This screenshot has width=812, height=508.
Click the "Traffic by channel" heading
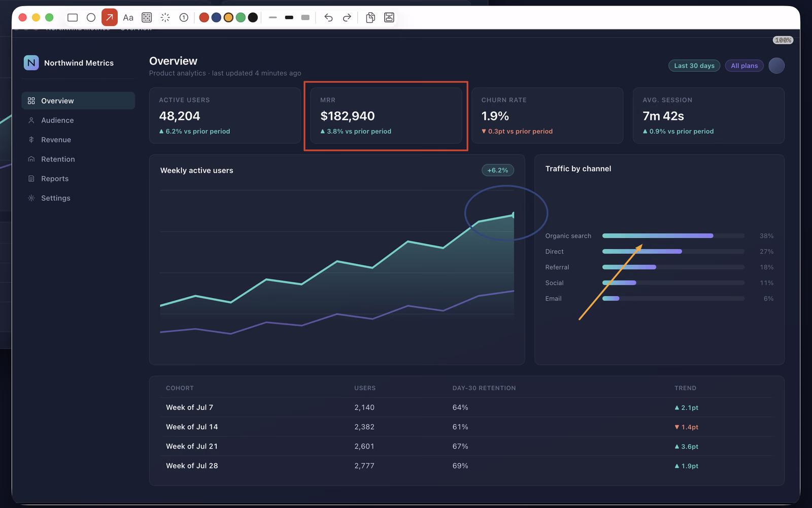click(x=579, y=169)
